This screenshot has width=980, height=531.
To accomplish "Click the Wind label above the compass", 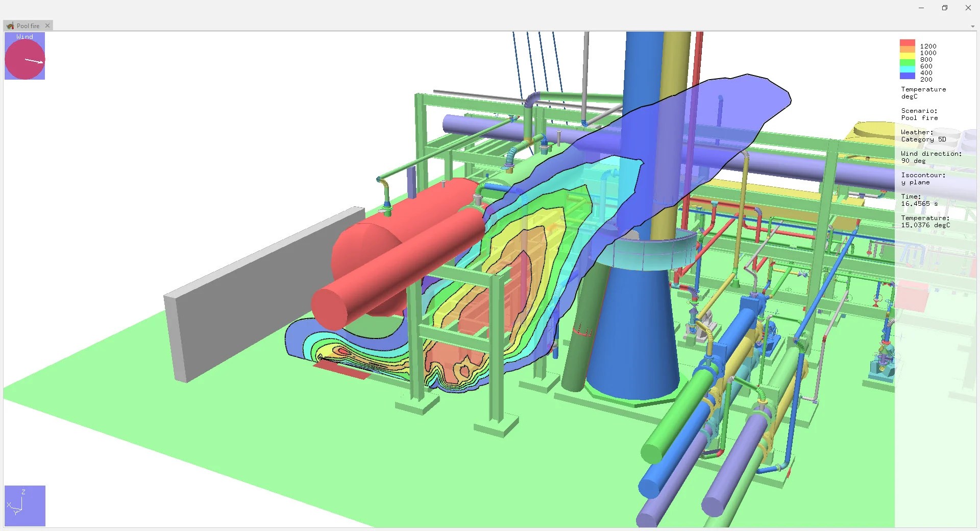I will tap(24, 36).
